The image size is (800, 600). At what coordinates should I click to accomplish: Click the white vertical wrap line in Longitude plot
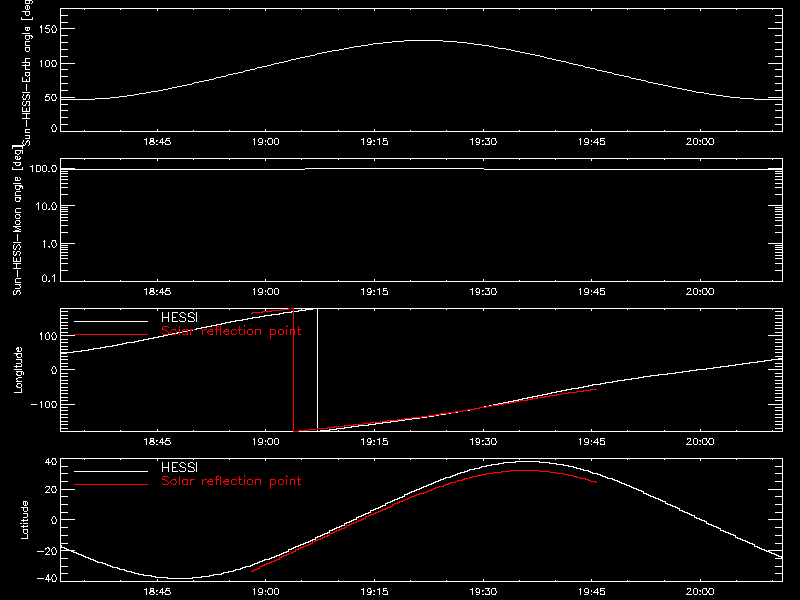pyautogui.click(x=317, y=368)
